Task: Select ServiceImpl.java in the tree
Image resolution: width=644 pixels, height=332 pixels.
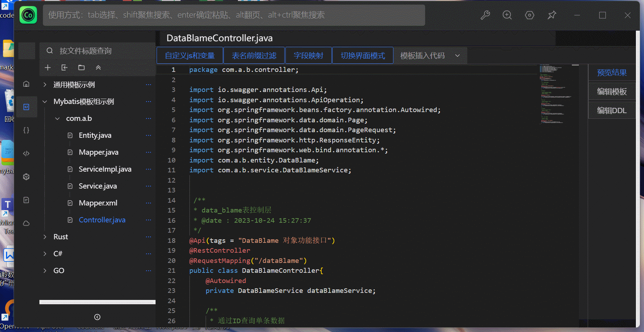Action: click(x=105, y=169)
